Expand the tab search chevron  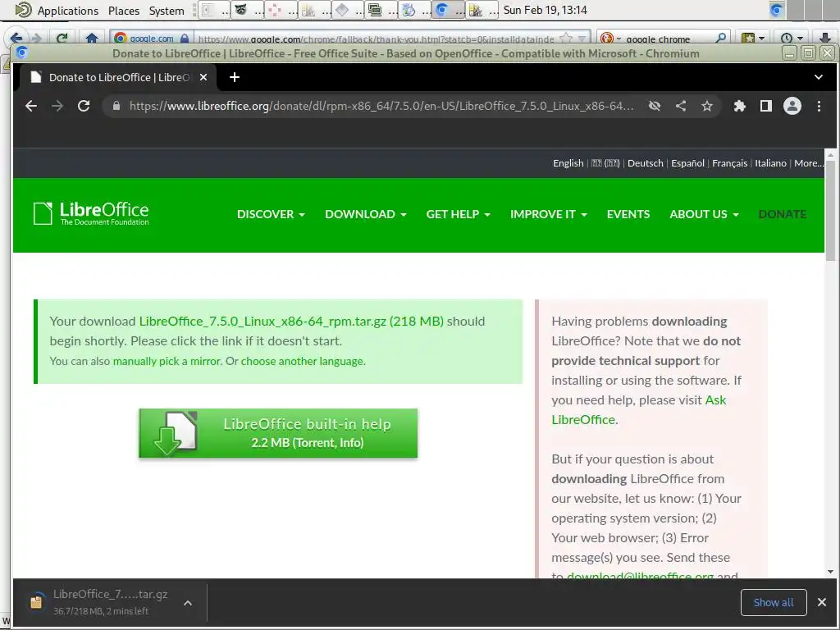(x=818, y=77)
